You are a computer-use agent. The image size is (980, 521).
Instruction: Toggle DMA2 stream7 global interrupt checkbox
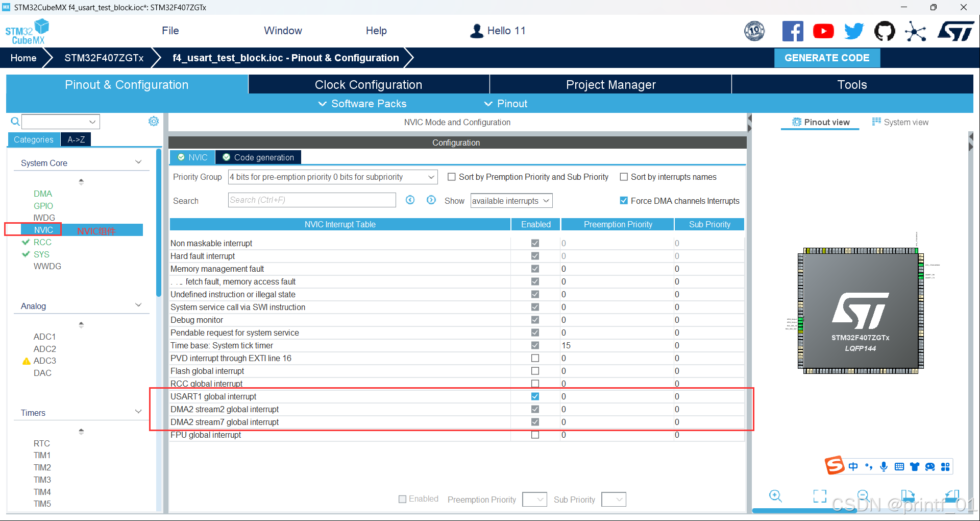pyautogui.click(x=535, y=422)
